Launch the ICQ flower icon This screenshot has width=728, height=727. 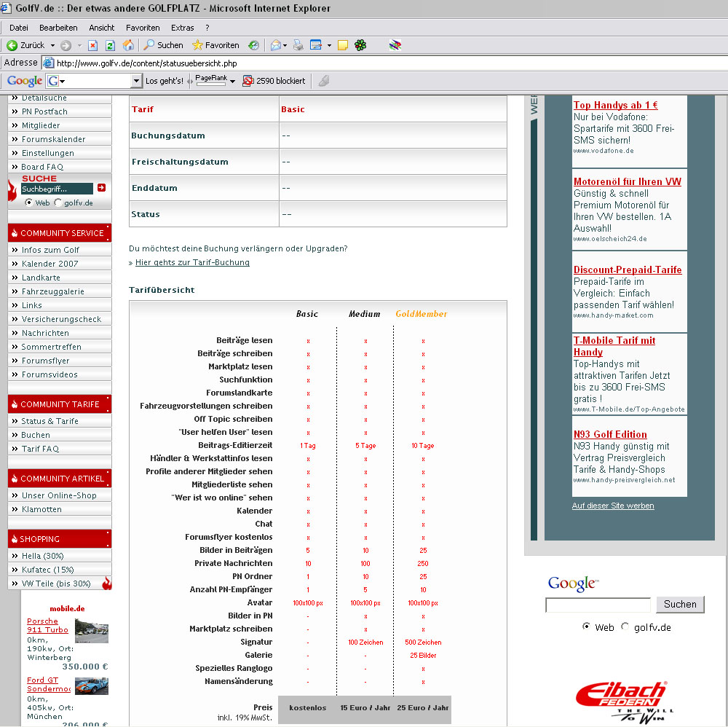[360, 45]
